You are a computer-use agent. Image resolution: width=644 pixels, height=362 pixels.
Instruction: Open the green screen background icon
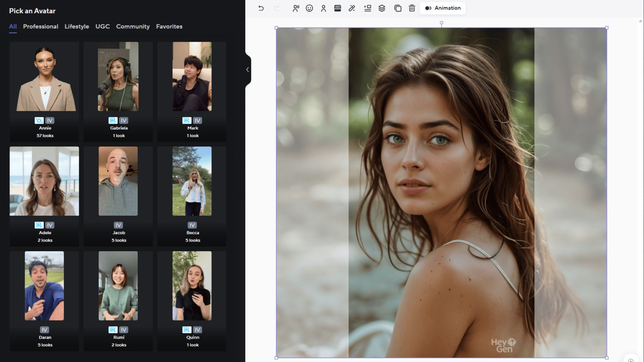click(x=337, y=8)
